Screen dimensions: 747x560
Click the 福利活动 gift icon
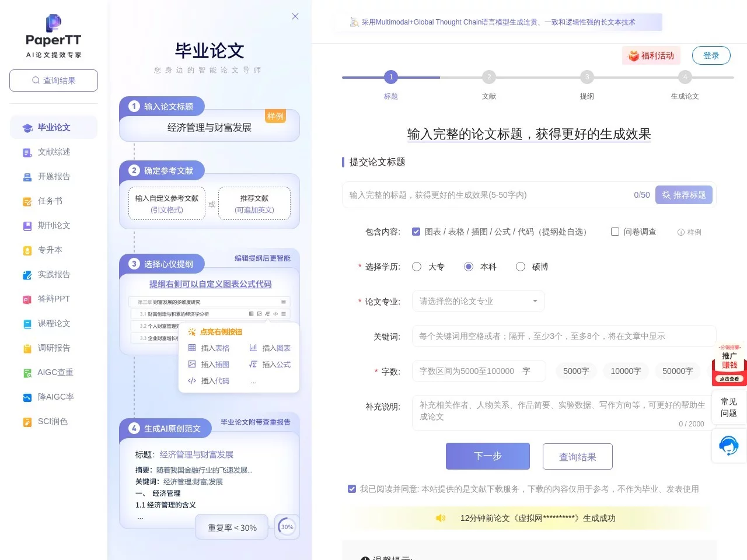[633, 56]
